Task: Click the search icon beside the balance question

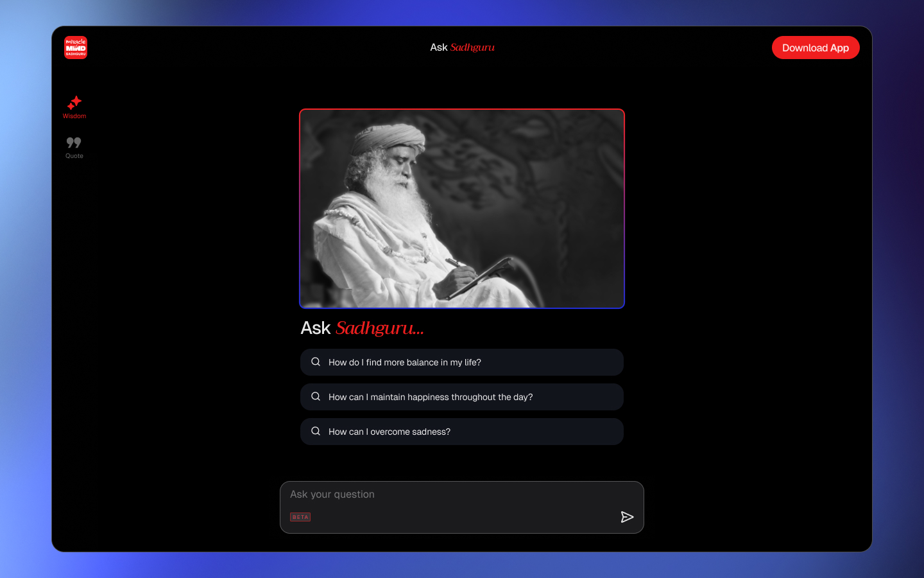Action: pos(316,362)
